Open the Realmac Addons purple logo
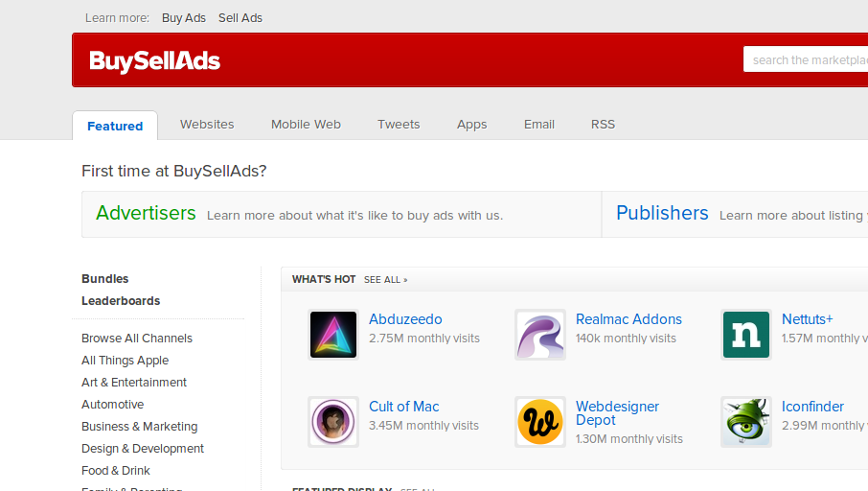The height and width of the screenshot is (491, 868). pyautogui.click(x=540, y=335)
